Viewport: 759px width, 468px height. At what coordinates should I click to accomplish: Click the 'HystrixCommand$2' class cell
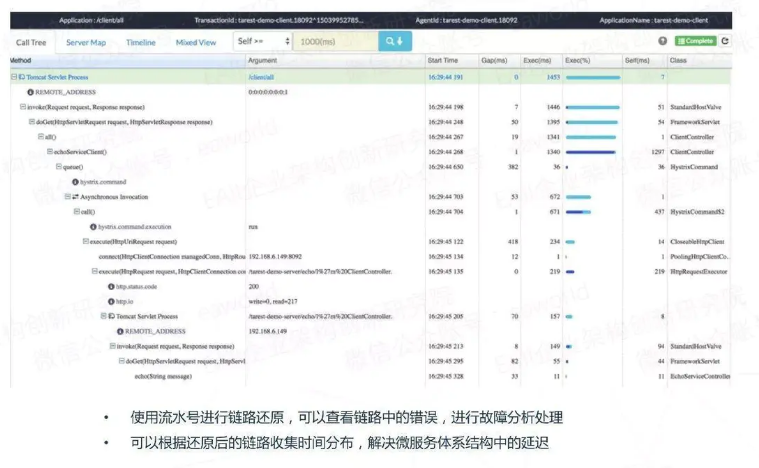697,212
